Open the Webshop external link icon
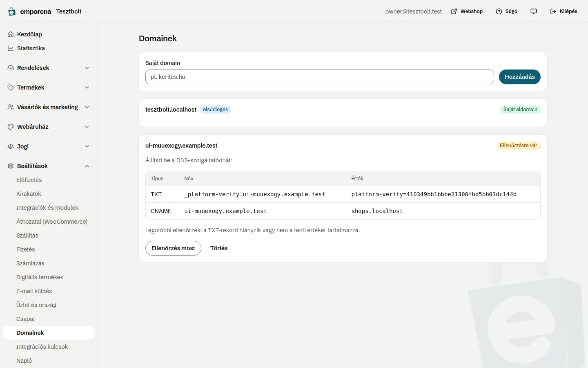588x368 pixels. 454,11
